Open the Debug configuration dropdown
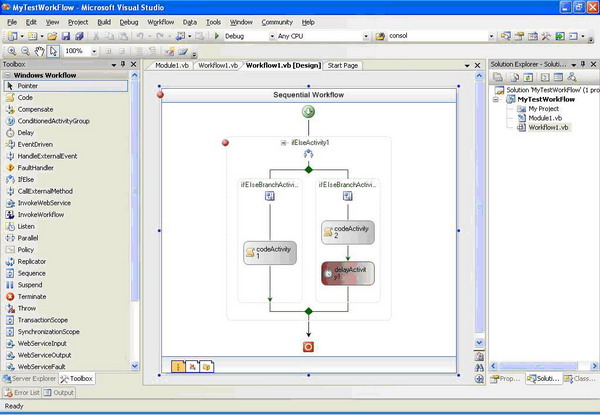The width and height of the screenshot is (600, 415). click(x=272, y=36)
